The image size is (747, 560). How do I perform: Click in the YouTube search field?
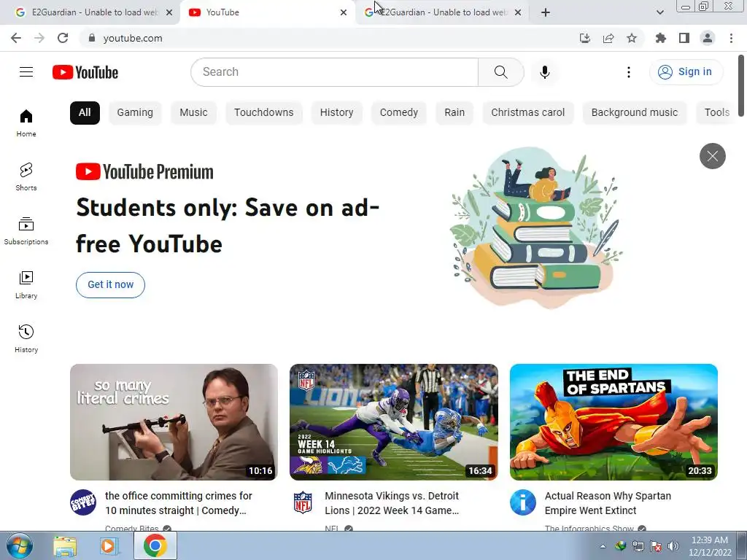[x=334, y=72]
